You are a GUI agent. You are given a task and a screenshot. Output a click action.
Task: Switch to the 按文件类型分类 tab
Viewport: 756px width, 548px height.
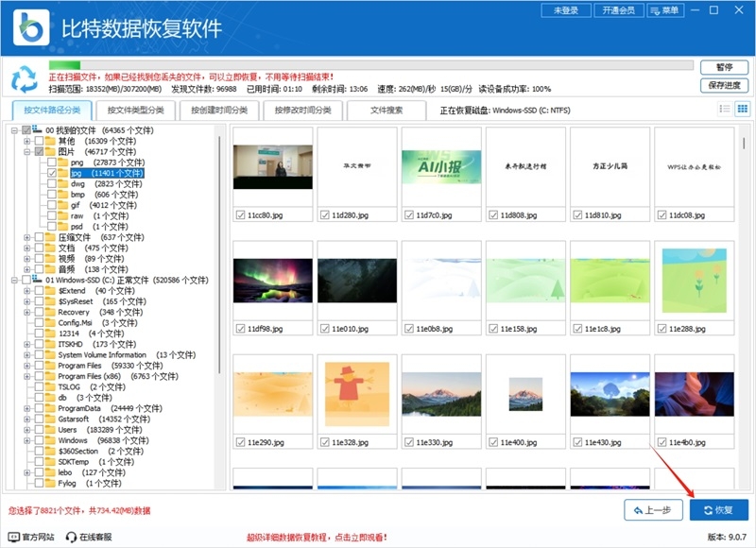[x=138, y=111]
